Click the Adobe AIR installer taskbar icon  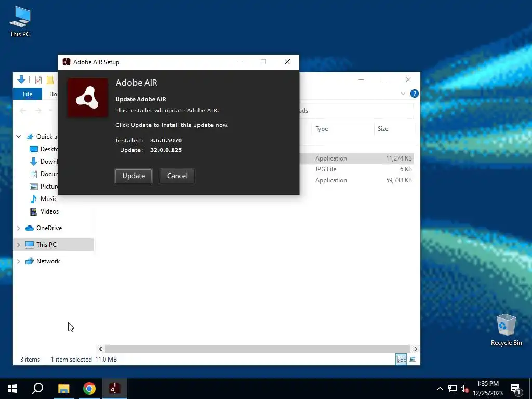coord(115,389)
